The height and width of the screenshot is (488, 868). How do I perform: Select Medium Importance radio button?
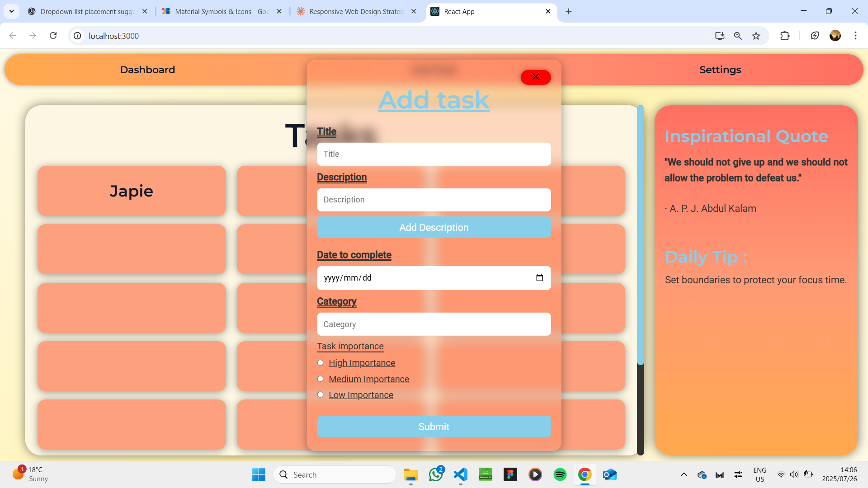pyautogui.click(x=321, y=379)
